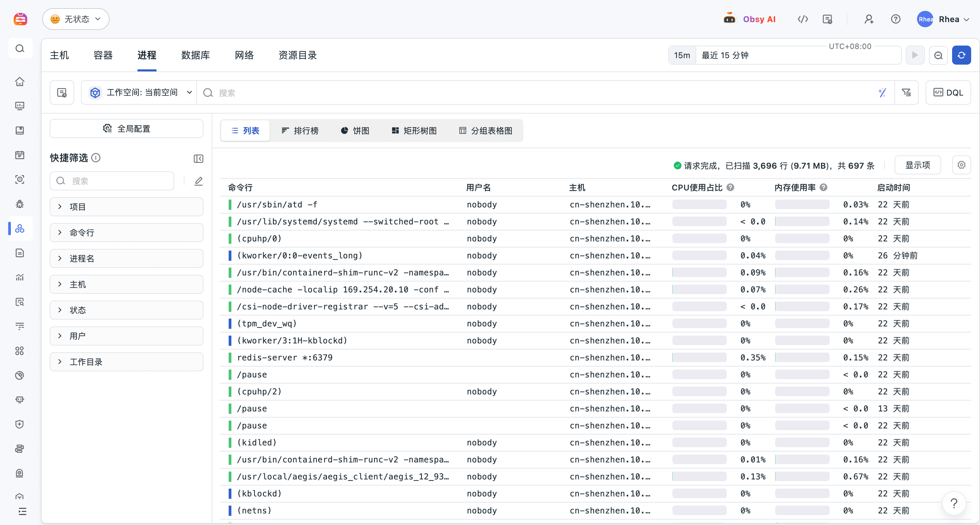Open the code brackets icon in header
This screenshot has width=980, height=525.
803,19
